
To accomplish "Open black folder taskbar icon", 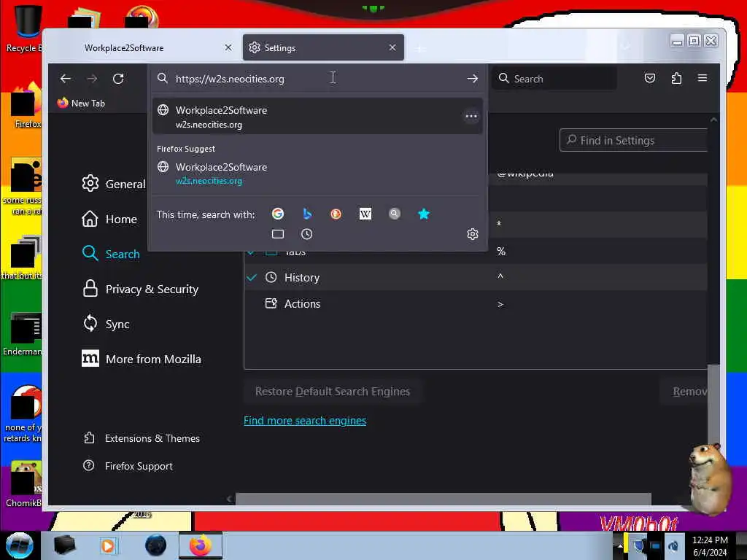I will coord(64,545).
